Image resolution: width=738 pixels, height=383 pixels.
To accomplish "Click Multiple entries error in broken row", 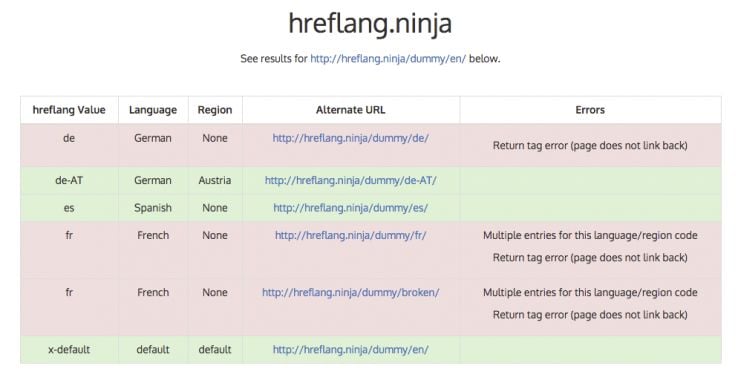I will coord(590,292).
